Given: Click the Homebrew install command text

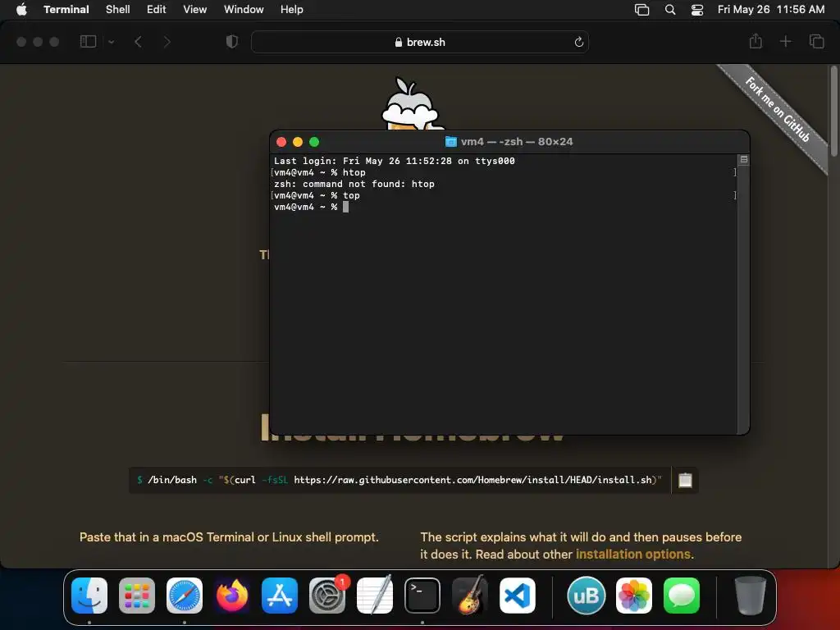Looking at the screenshot, I should click(x=399, y=480).
